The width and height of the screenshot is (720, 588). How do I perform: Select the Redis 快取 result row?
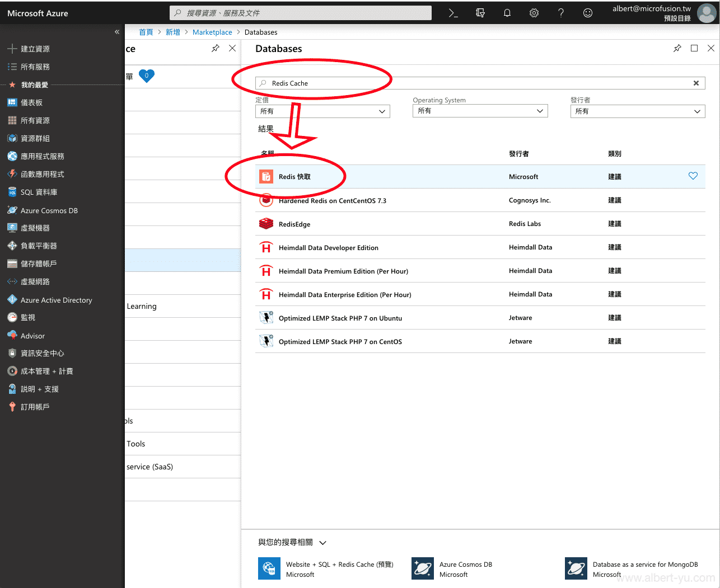480,176
